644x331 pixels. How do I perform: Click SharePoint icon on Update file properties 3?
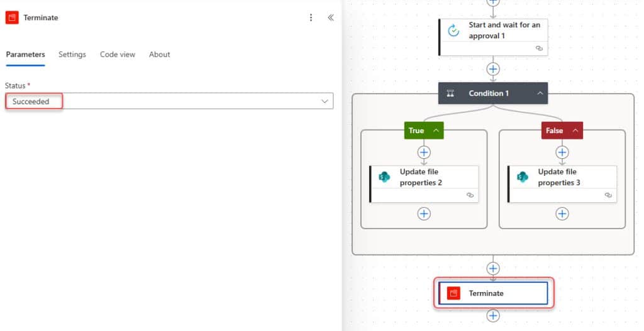tap(523, 177)
